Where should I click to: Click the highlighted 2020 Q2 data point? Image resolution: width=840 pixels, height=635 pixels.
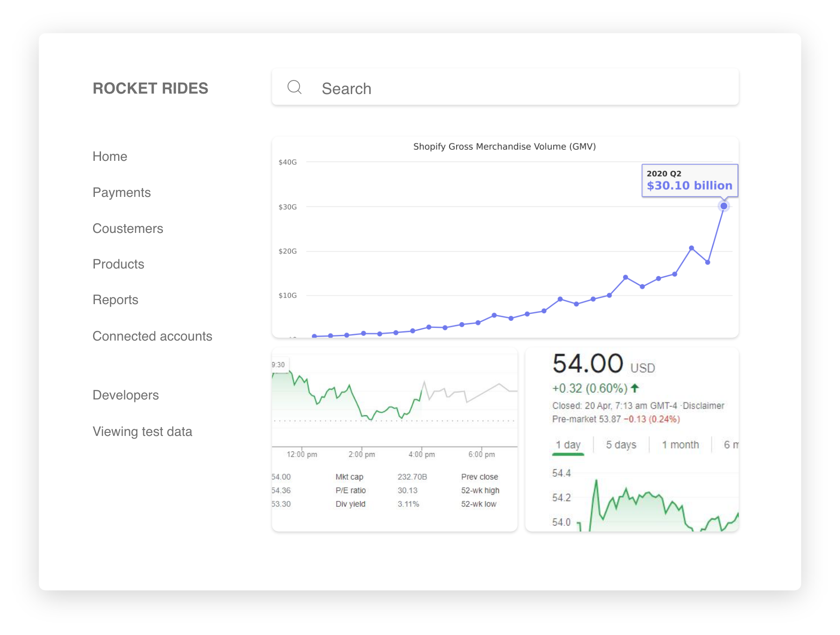[724, 206]
